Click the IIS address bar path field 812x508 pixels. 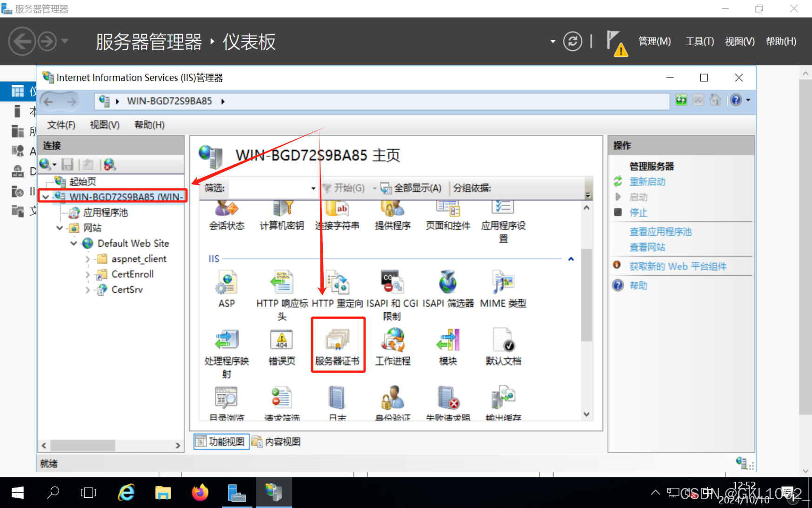click(382, 101)
